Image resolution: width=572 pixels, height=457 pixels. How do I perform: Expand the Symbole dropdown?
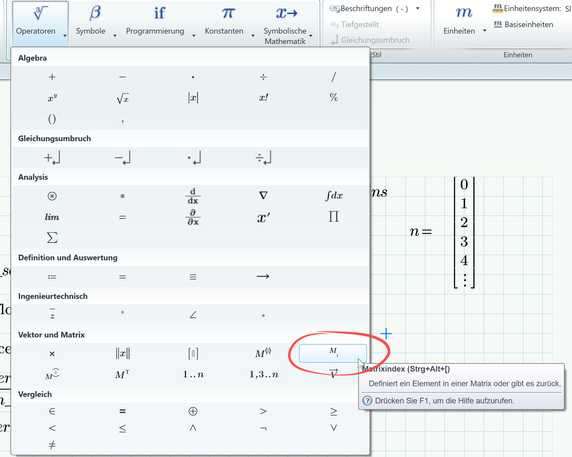tap(115, 35)
